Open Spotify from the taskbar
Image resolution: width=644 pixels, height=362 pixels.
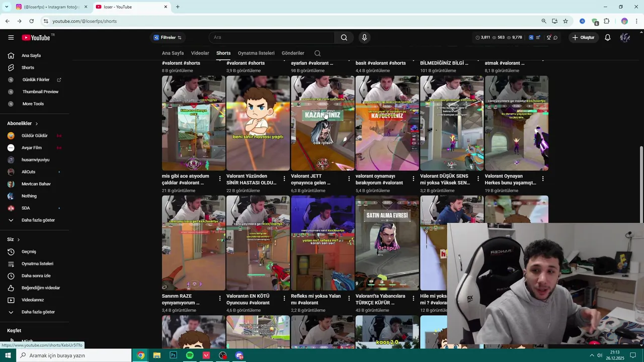pyautogui.click(x=190, y=355)
